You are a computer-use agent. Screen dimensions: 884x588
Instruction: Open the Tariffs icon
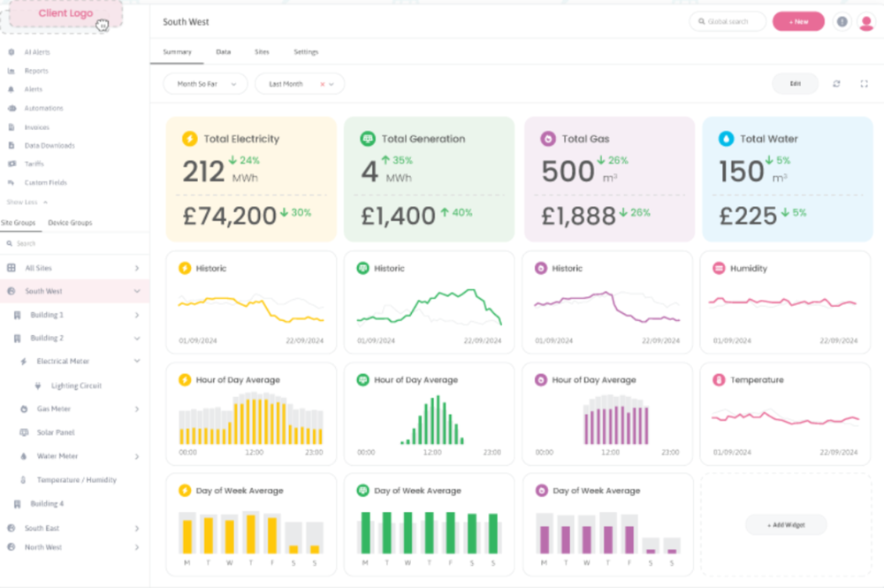pyautogui.click(x=11, y=164)
